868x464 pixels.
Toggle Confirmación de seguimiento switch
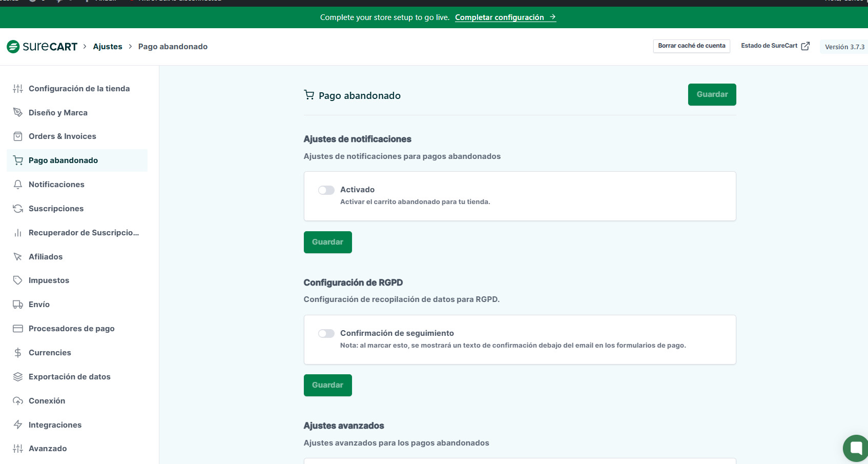[326, 334]
